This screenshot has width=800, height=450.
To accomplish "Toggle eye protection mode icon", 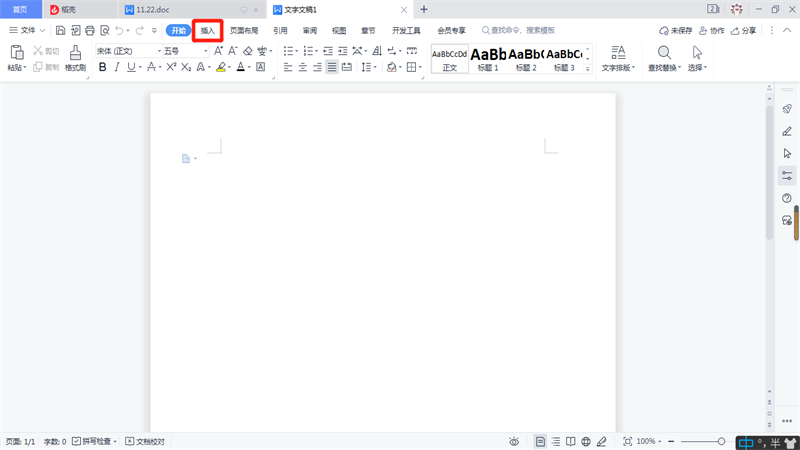I will point(514,441).
